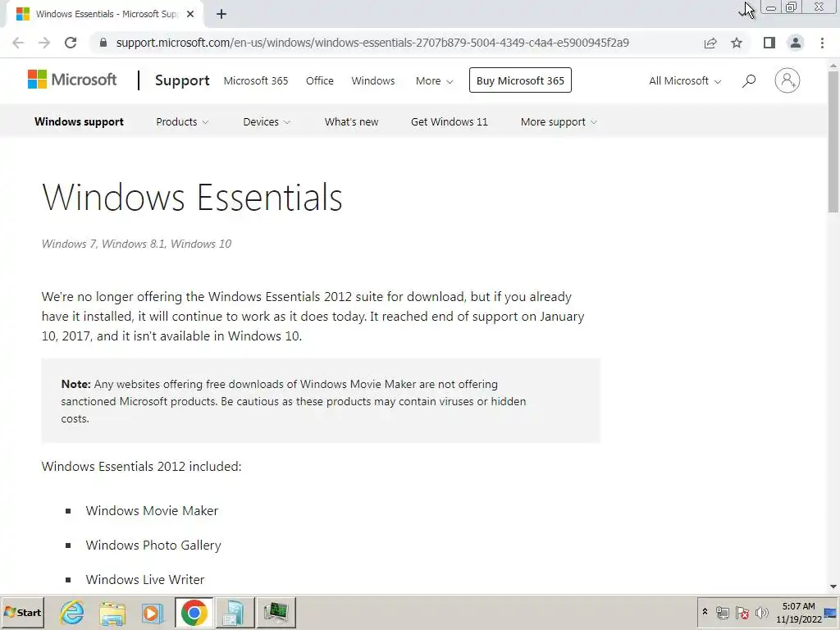The width and height of the screenshot is (840, 630).
Task: Expand the More dropdown in Microsoft header
Action: [434, 81]
